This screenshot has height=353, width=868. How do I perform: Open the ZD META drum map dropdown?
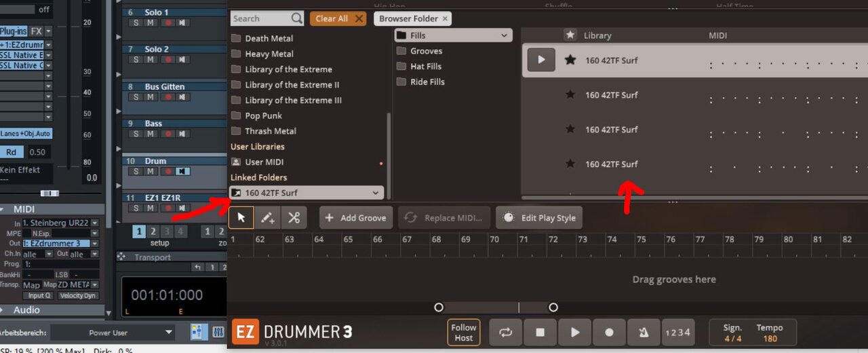(95, 285)
